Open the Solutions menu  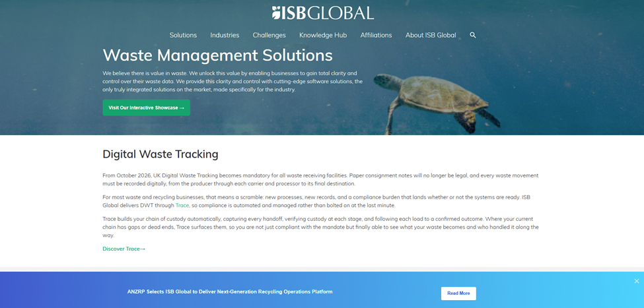click(183, 35)
